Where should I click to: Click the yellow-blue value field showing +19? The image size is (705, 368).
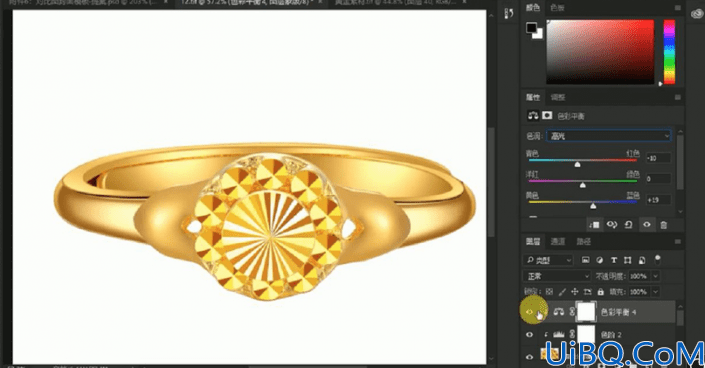[x=658, y=200]
